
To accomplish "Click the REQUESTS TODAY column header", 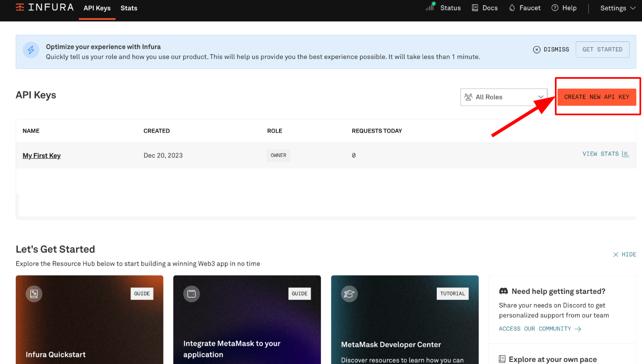I will pyautogui.click(x=377, y=131).
